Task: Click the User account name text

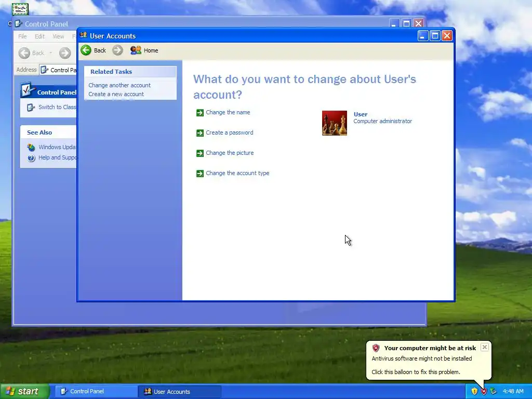Action: [361, 114]
